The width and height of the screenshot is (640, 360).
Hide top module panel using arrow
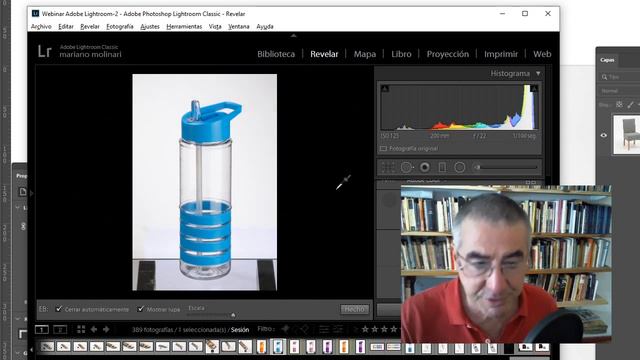tap(293, 36)
